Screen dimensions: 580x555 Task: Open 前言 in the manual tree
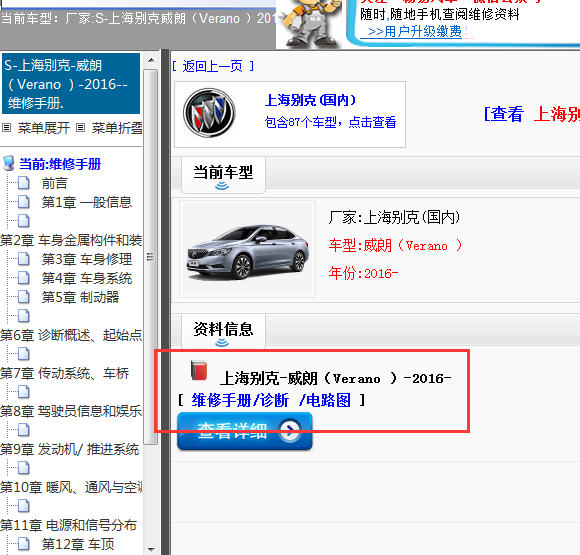[54, 183]
